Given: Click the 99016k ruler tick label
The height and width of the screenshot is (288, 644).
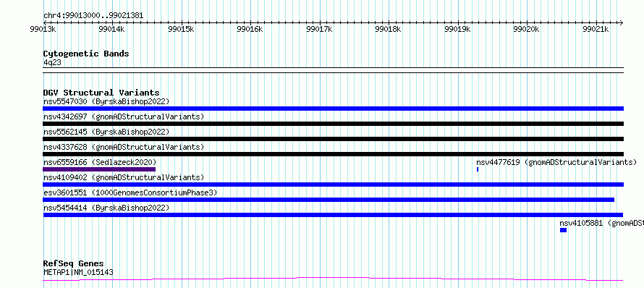Looking at the screenshot, I should [250, 29].
